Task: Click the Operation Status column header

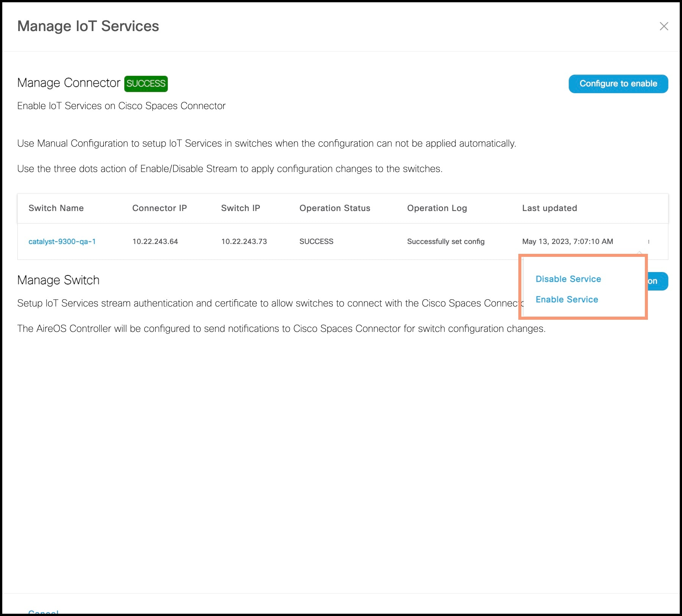Action: pos(335,208)
